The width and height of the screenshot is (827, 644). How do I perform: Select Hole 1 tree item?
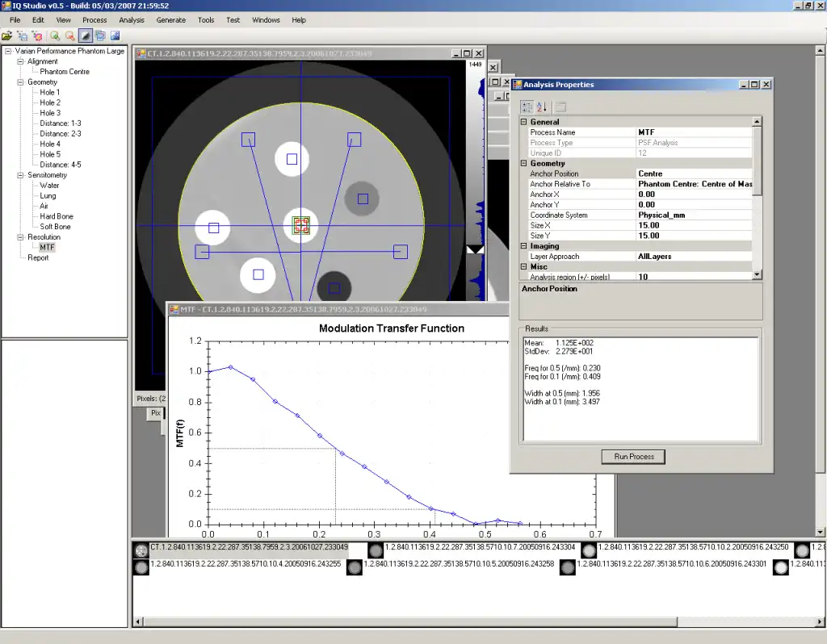click(49, 92)
